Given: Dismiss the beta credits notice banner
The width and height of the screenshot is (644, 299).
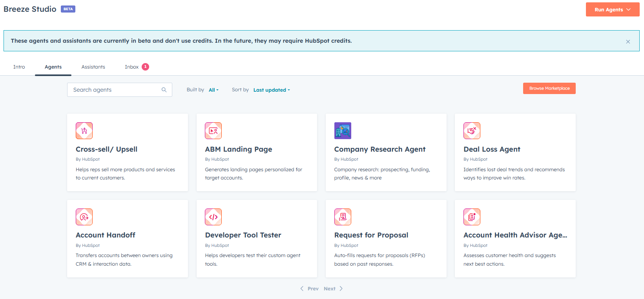Looking at the screenshot, I should tap(628, 42).
